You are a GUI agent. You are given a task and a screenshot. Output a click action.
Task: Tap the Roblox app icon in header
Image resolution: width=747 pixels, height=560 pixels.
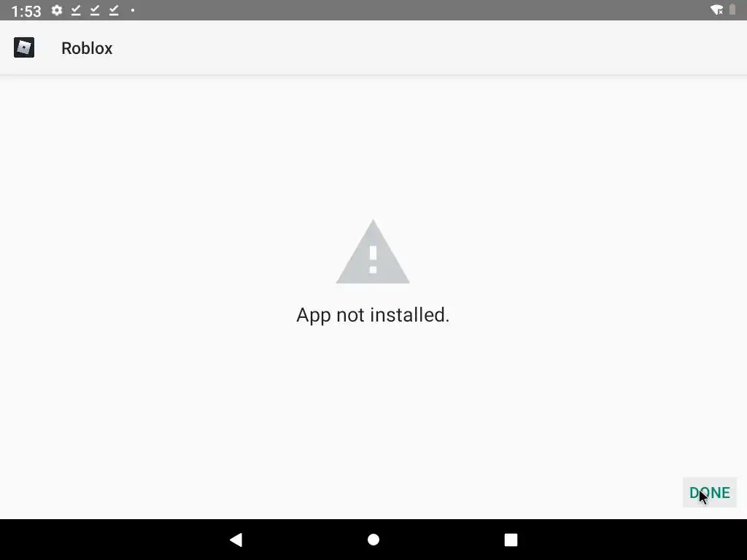pos(24,47)
